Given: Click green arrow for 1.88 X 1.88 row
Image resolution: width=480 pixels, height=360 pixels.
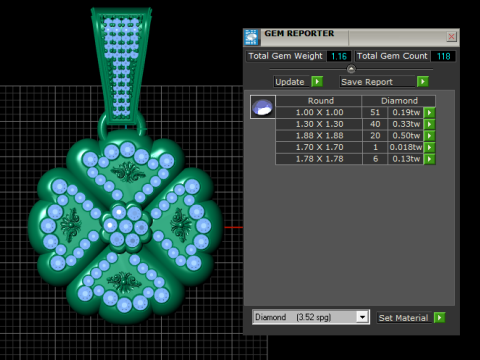Looking at the screenshot, I should click(x=429, y=136).
